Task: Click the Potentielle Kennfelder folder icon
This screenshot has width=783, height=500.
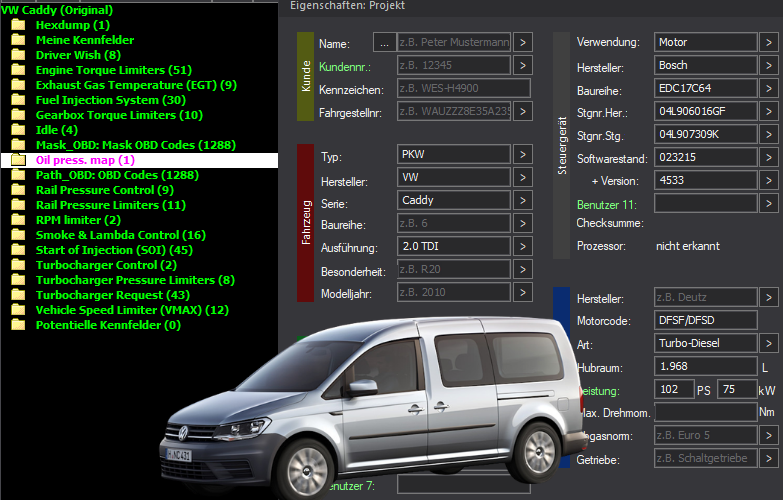Action: click(x=18, y=325)
